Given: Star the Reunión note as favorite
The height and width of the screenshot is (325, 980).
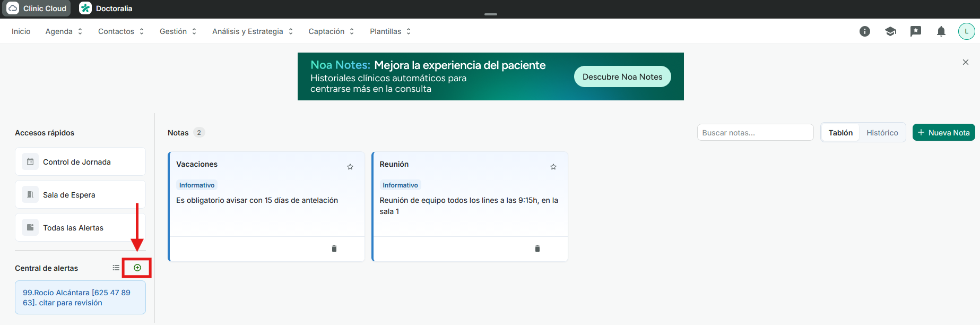Looking at the screenshot, I should tap(553, 167).
